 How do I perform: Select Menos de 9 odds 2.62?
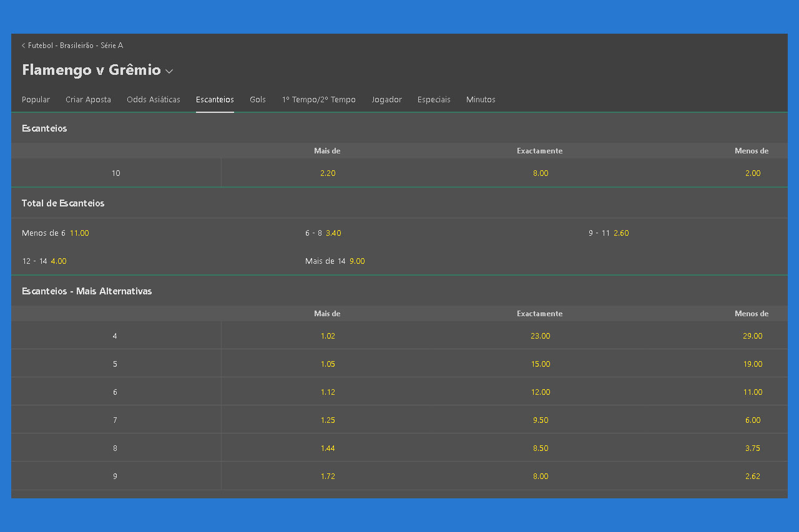[753, 476]
